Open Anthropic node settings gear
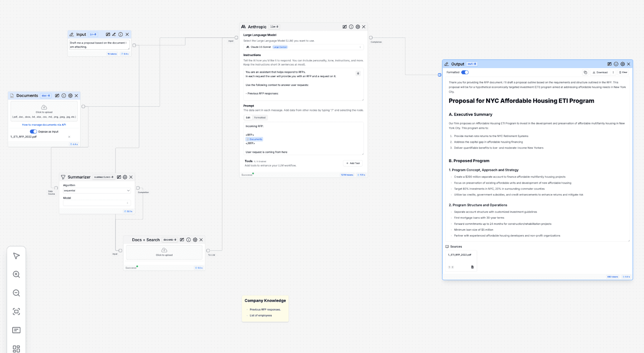The height and width of the screenshot is (353, 644). [358, 27]
